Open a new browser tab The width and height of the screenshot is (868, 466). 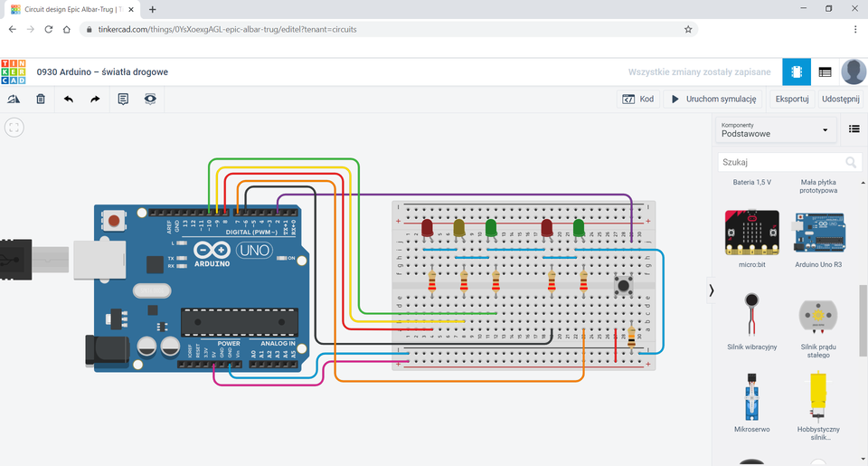[152, 9]
